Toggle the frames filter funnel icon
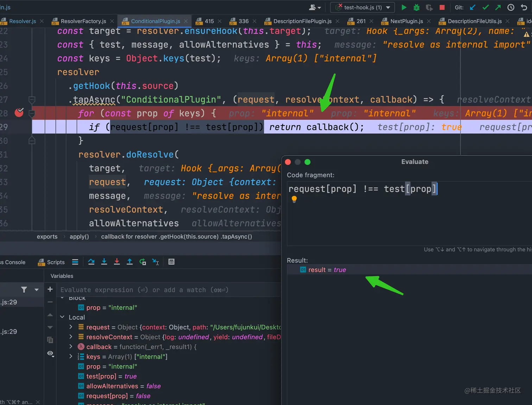This screenshot has width=532, height=405. click(24, 290)
